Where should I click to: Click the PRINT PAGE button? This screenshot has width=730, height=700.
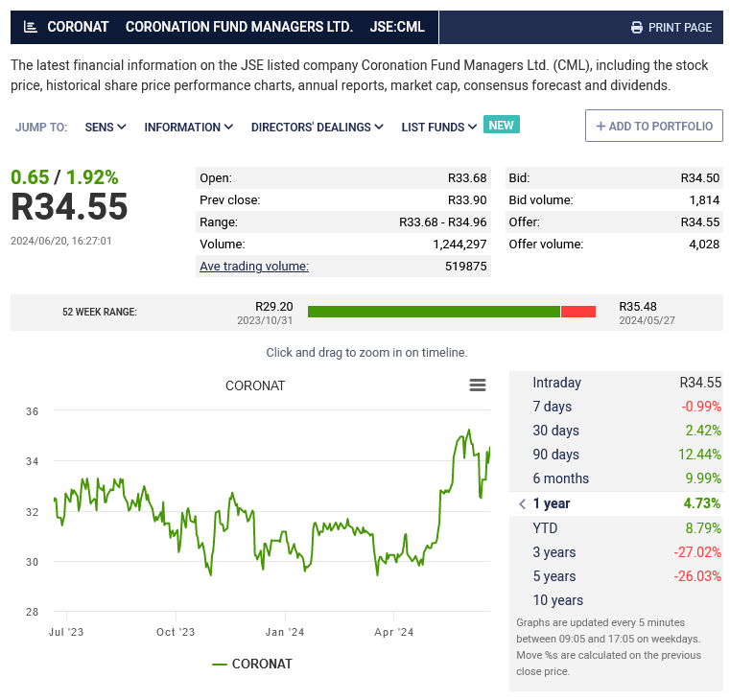point(671,28)
